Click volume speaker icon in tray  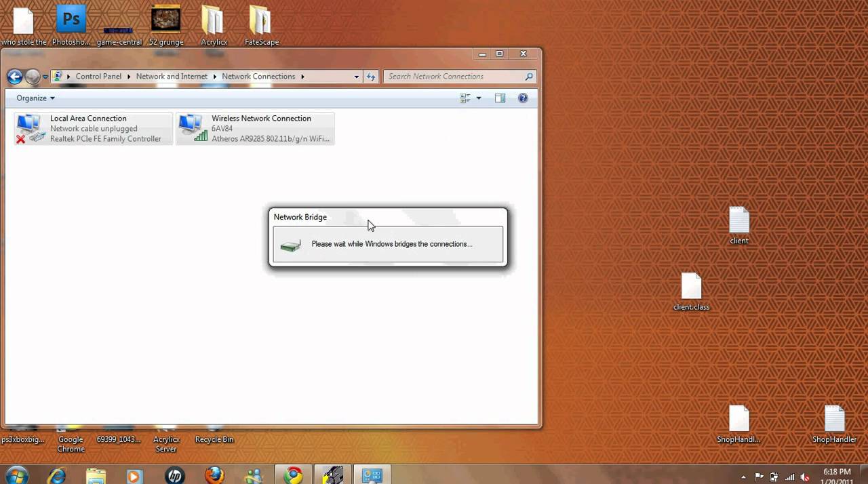click(x=805, y=477)
